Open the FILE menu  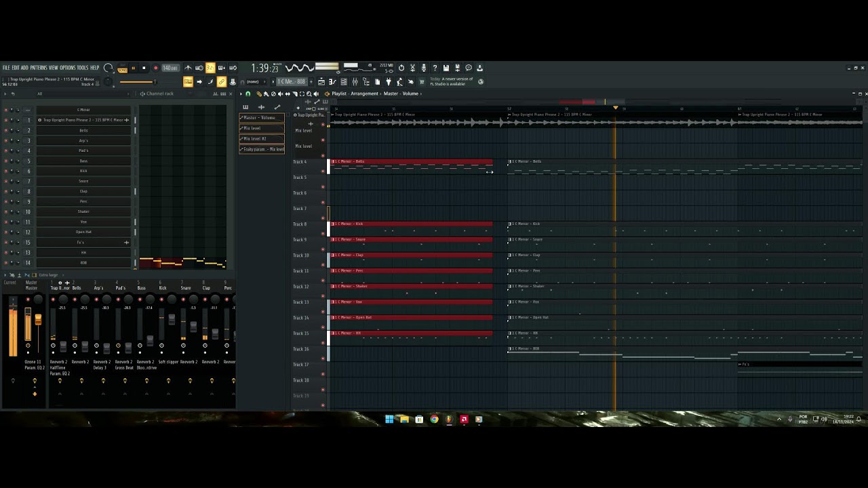6,68
